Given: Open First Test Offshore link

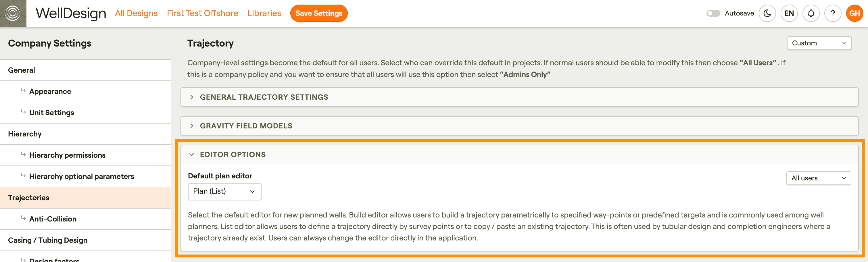Looking at the screenshot, I should click(202, 13).
